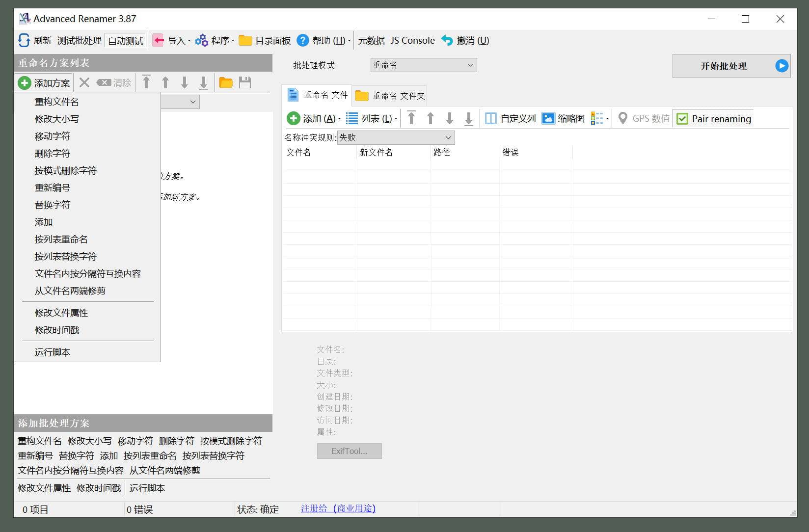Click the 撤销 undo icon

coord(447,40)
